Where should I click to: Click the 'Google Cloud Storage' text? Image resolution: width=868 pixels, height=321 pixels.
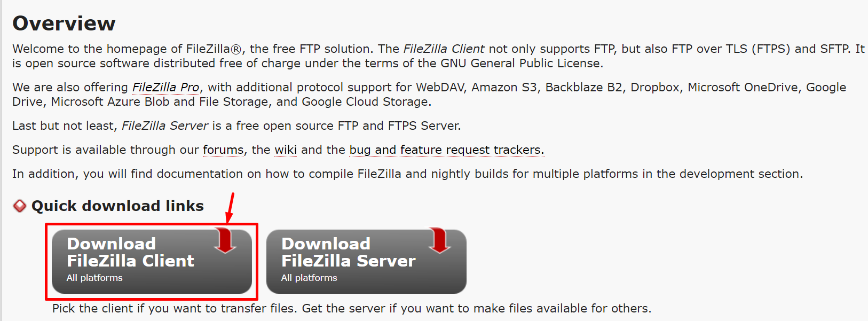tap(365, 101)
